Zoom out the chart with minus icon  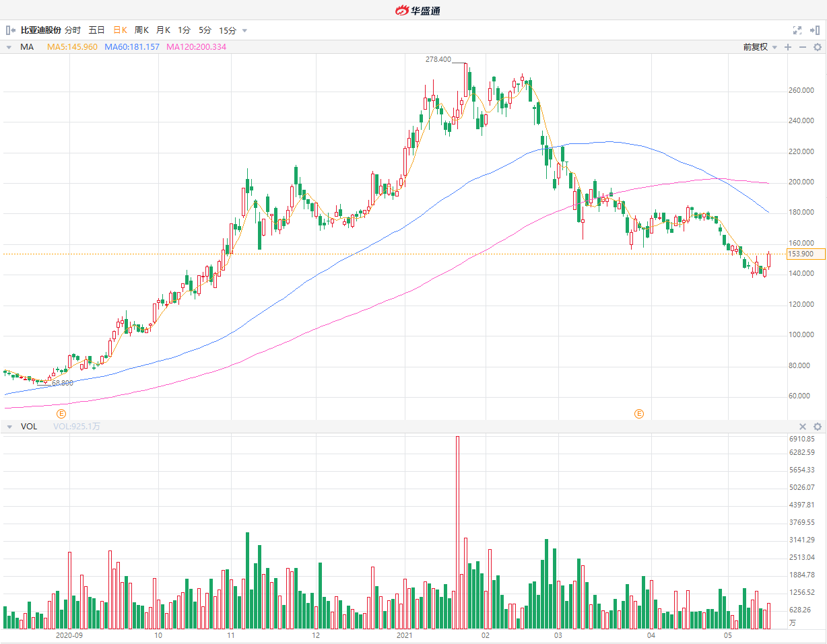803,47
